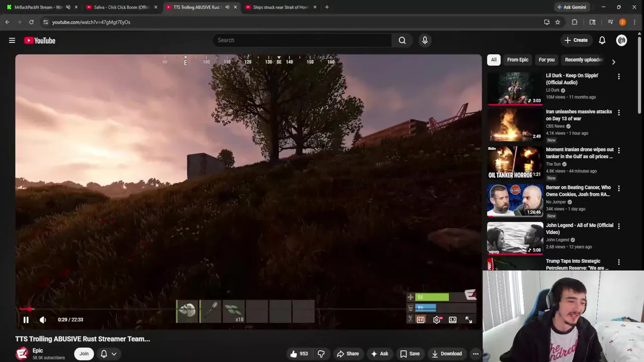
Task: Install the app from the address bar icon
Action: [546, 22]
